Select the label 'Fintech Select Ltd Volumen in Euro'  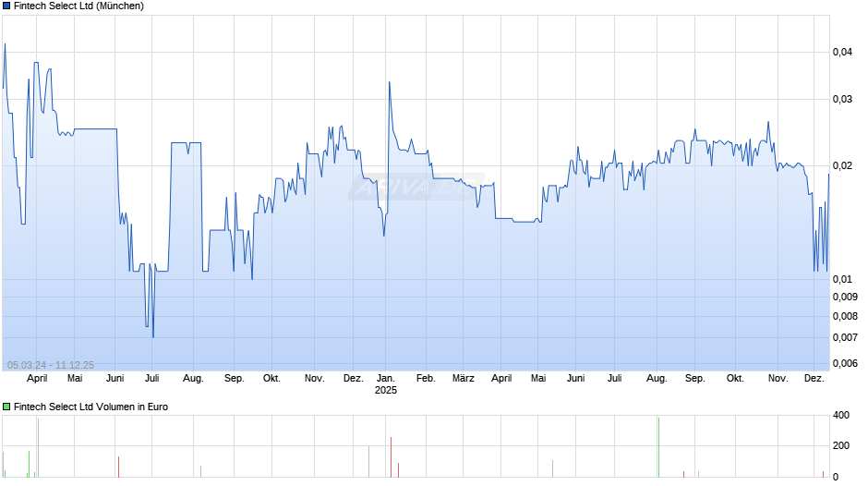pos(90,407)
